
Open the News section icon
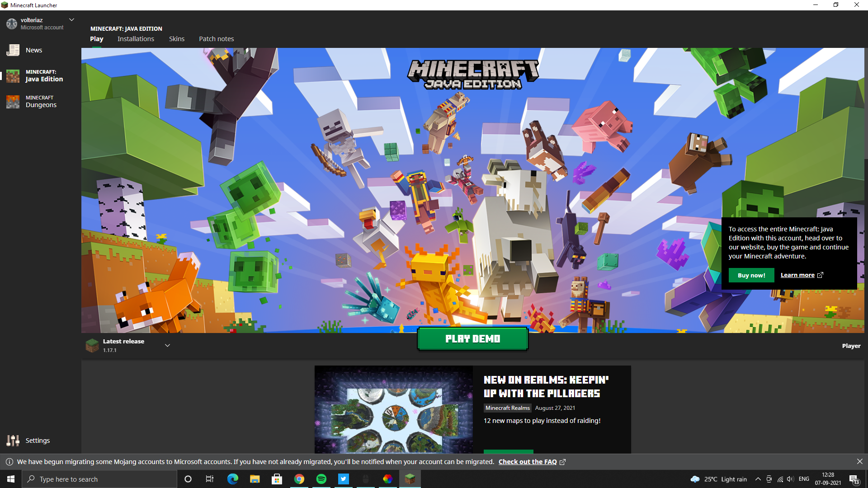pos(13,50)
